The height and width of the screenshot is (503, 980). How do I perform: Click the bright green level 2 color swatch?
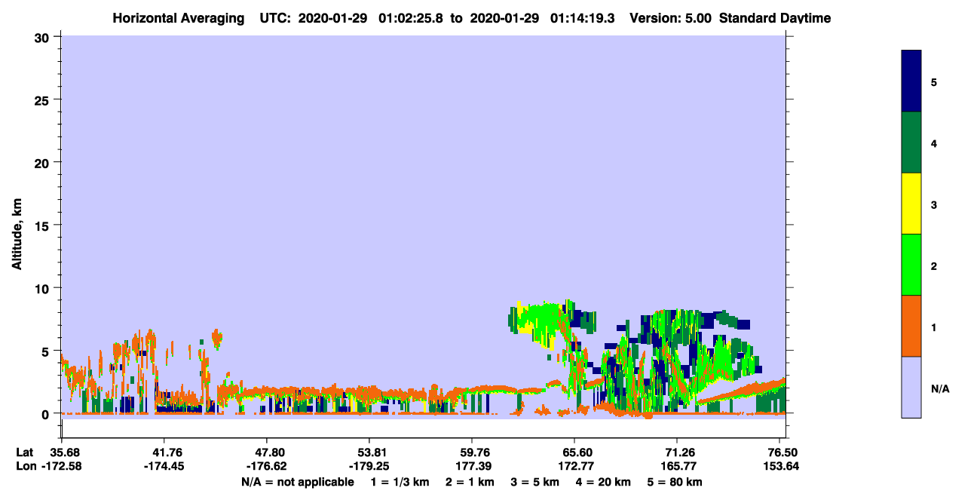point(911,265)
